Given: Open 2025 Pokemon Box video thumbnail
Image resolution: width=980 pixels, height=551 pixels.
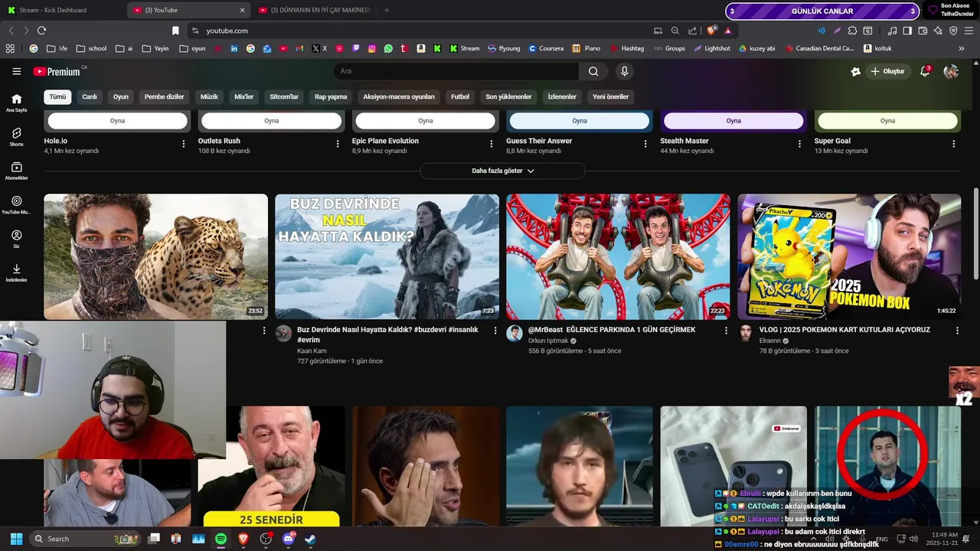Looking at the screenshot, I should click(x=849, y=256).
